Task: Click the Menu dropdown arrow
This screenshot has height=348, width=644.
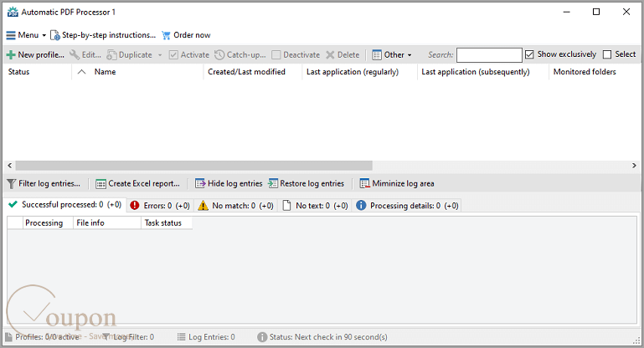Action: 44,35
